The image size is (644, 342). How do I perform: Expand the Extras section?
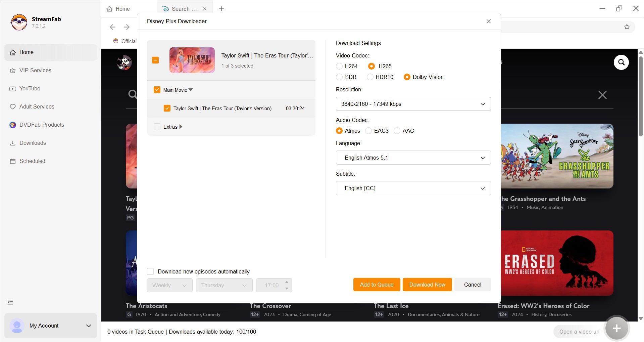coord(181,127)
